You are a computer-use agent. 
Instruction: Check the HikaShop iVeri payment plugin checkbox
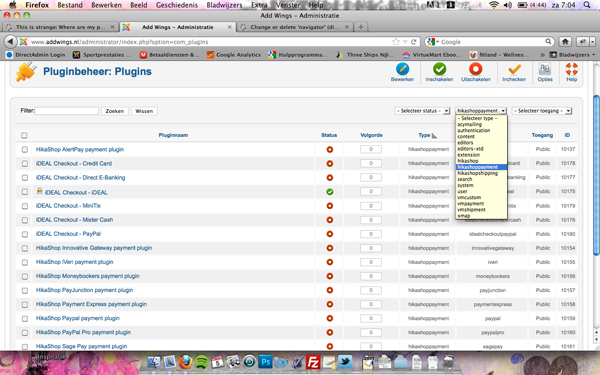[x=25, y=262]
